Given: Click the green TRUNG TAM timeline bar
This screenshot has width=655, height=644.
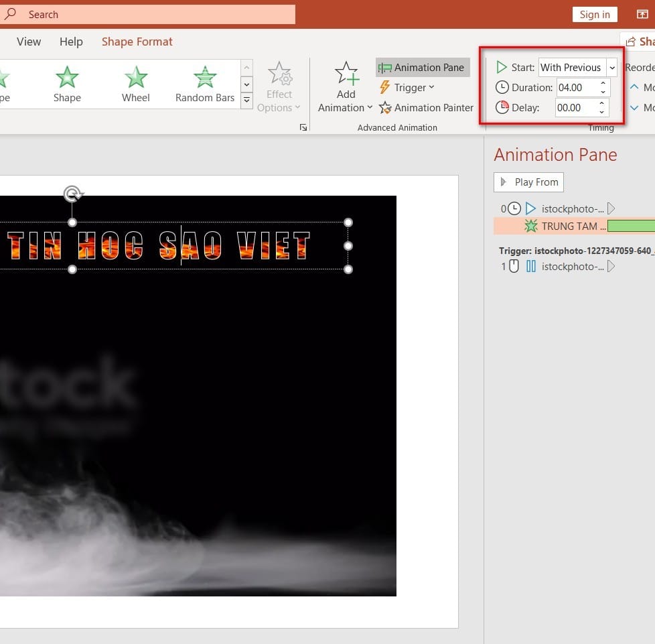Looking at the screenshot, I should (x=631, y=226).
